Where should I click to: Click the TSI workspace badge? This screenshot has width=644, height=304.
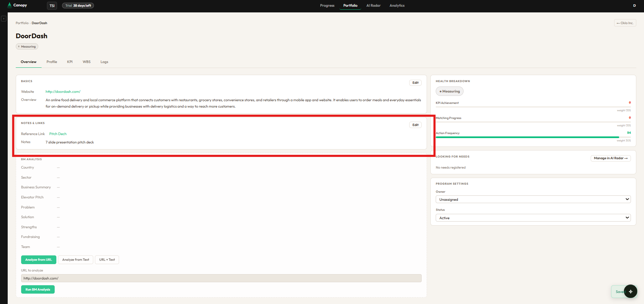coord(52,6)
